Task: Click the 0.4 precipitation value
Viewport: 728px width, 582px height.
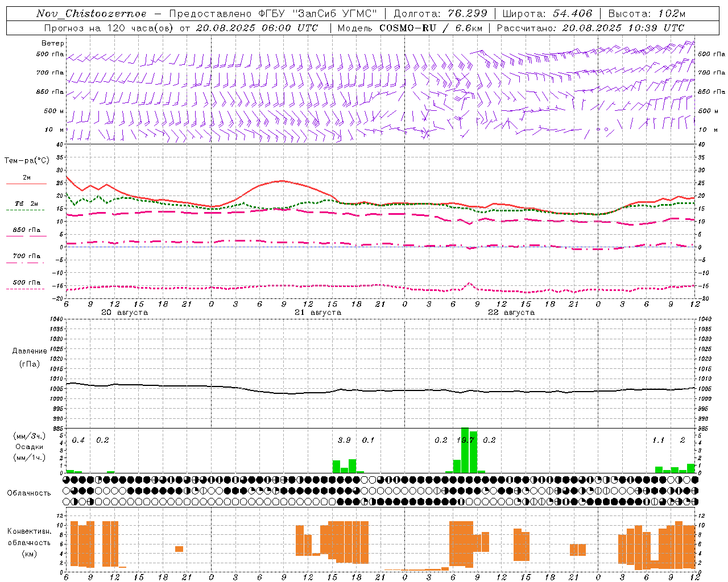Action: click(x=78, y=440)
